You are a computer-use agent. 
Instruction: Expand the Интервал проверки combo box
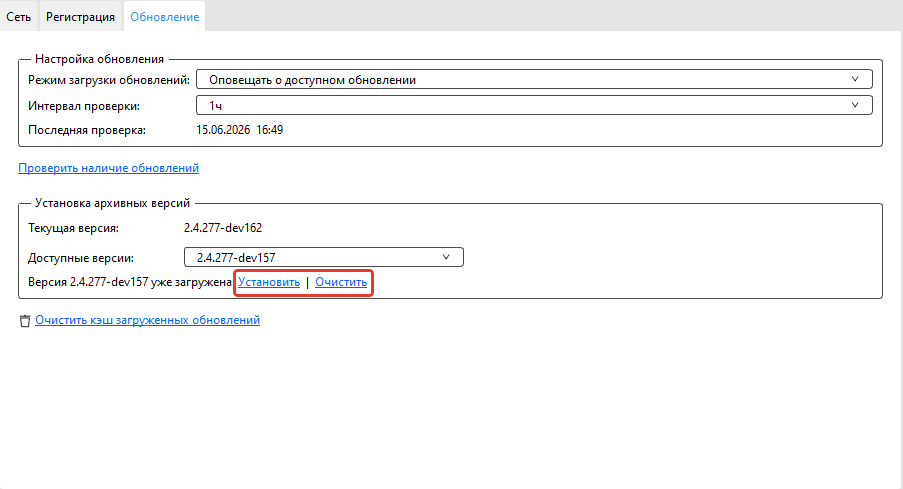click(x=534, y=105)
